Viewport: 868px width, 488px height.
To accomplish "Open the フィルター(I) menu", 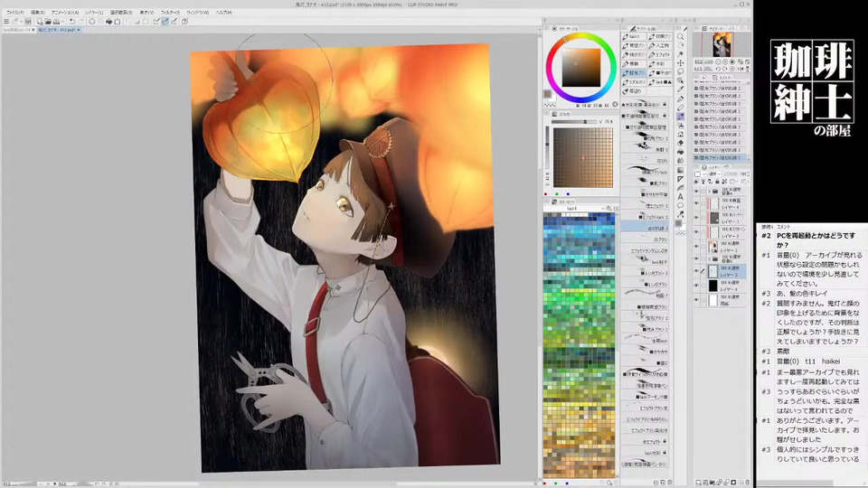I will [170, 12].
